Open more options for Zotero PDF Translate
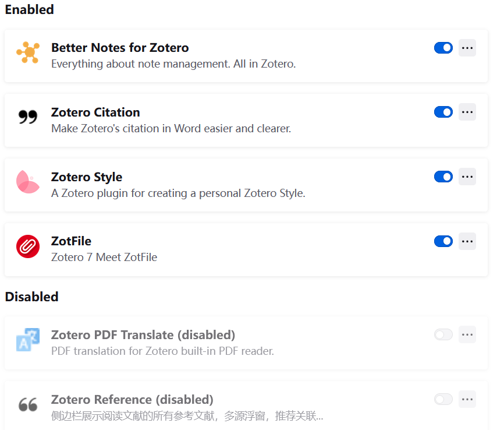Screen dimensions: 504x430 (467, 334)
